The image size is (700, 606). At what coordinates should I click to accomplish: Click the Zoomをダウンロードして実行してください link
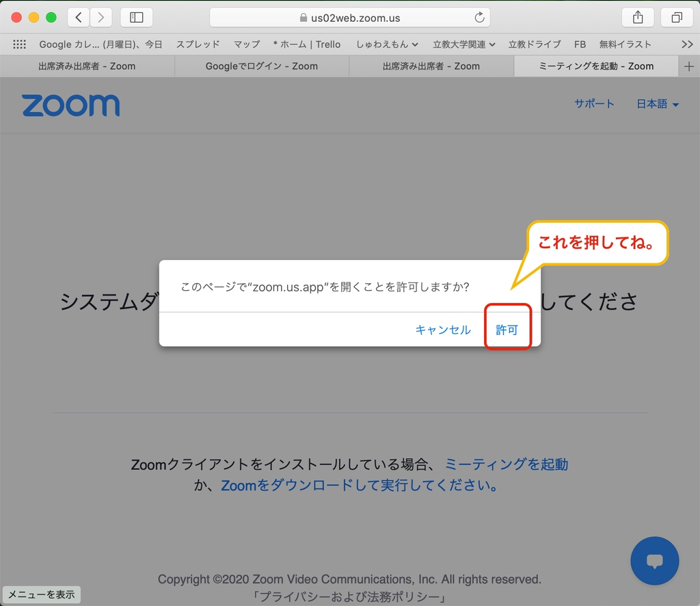coord(360,485)
